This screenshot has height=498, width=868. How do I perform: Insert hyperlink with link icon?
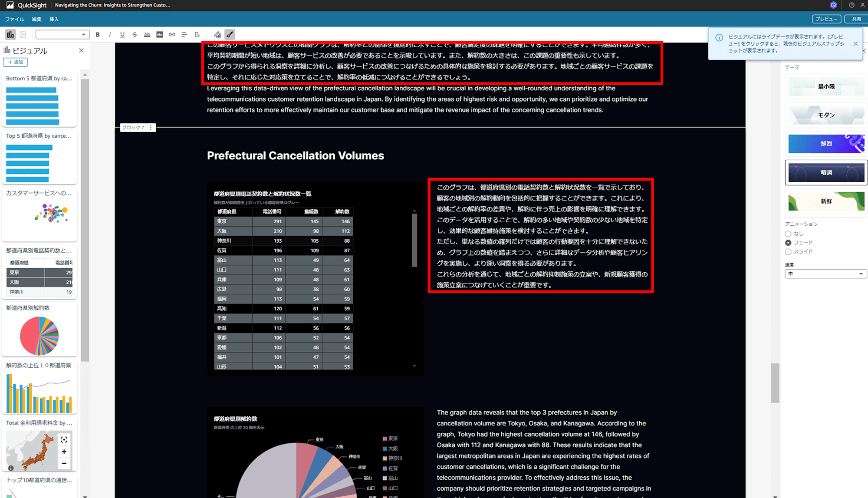coord(172,34)
